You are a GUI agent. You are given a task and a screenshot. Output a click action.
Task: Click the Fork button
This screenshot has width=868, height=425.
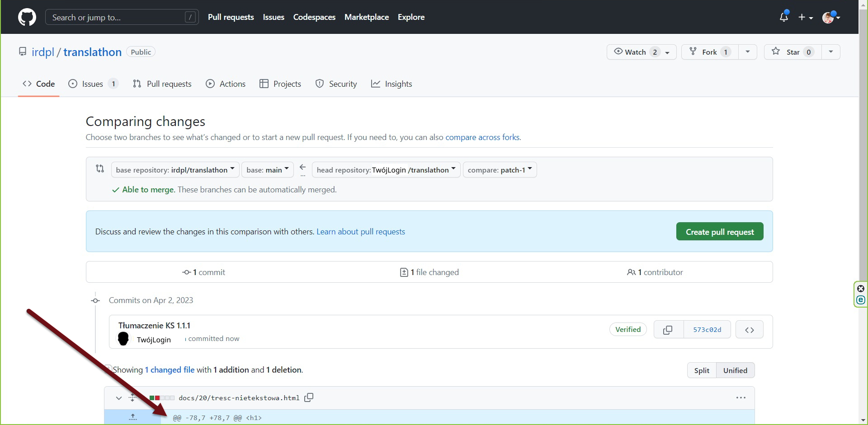[x=710, y=52]
